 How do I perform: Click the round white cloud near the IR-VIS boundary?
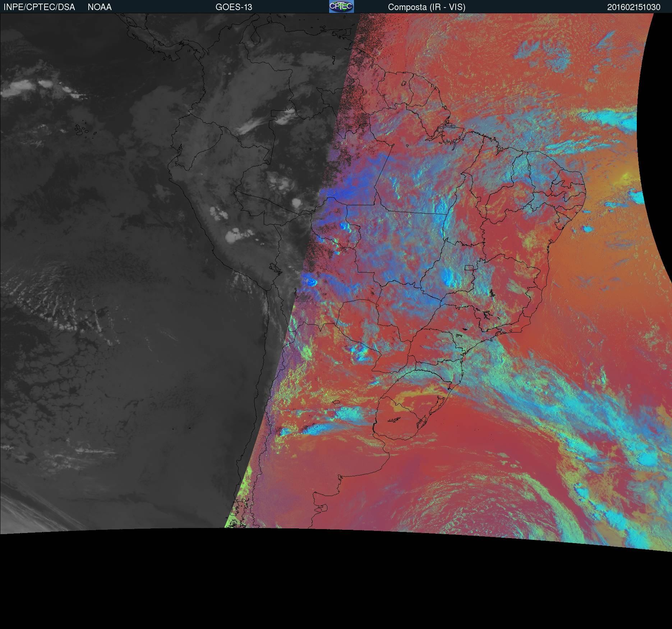[297, 203]
